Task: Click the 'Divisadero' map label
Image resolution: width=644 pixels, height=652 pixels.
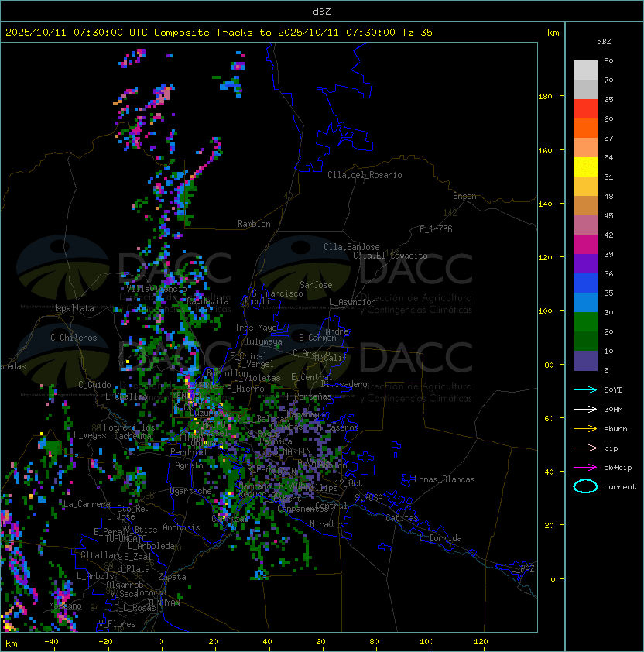Action: 344,384
